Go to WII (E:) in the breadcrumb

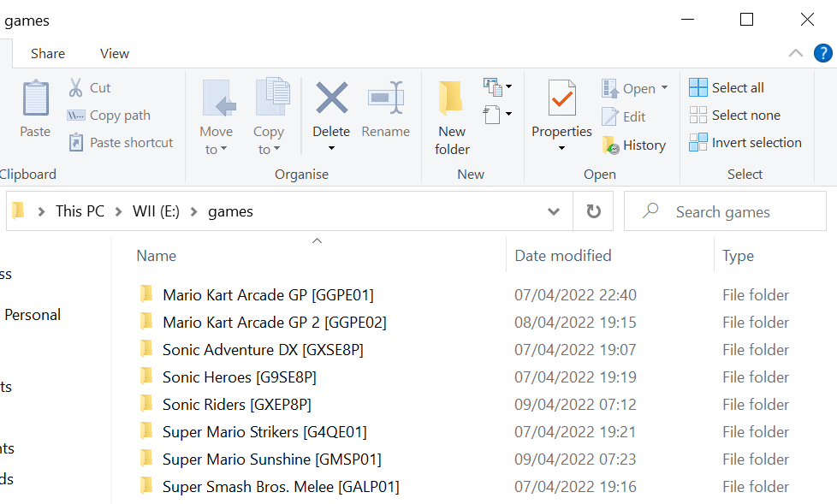click(x=156, y=211)
